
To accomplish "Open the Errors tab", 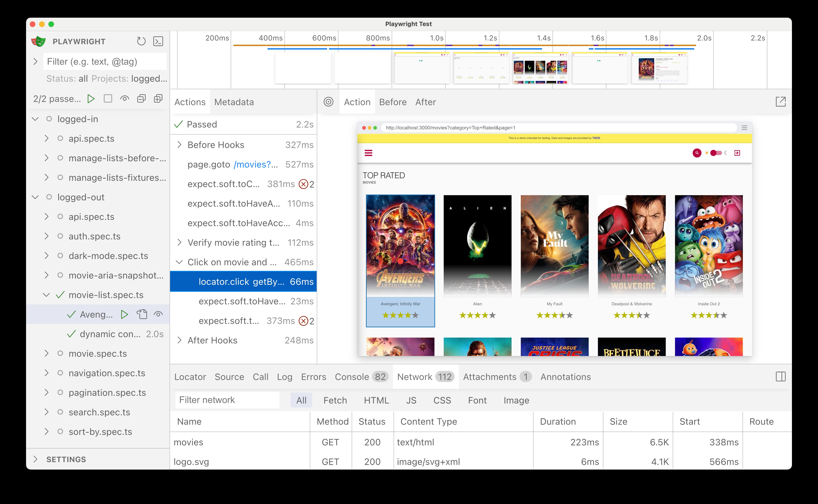I will point(314,377).
